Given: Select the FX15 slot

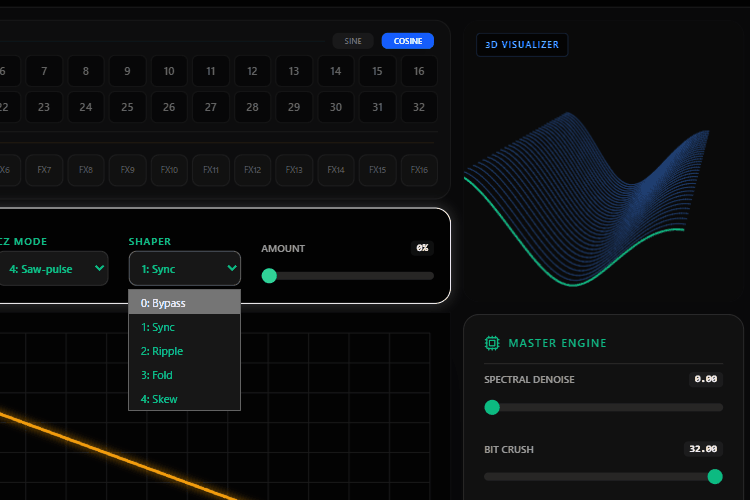Looking at the screenshot, I should point(377,170).
